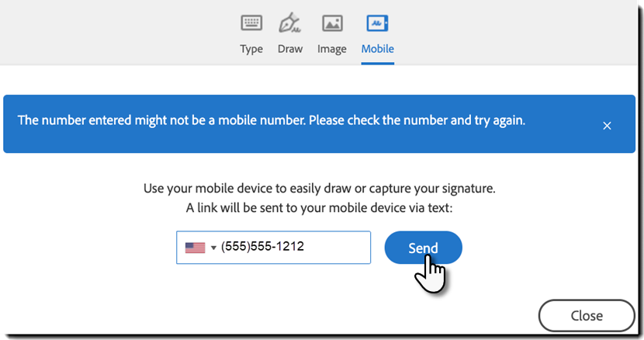Click the keyboard icon for Type signature
This screenshot has width=644, height=340.
coord(251,23)
